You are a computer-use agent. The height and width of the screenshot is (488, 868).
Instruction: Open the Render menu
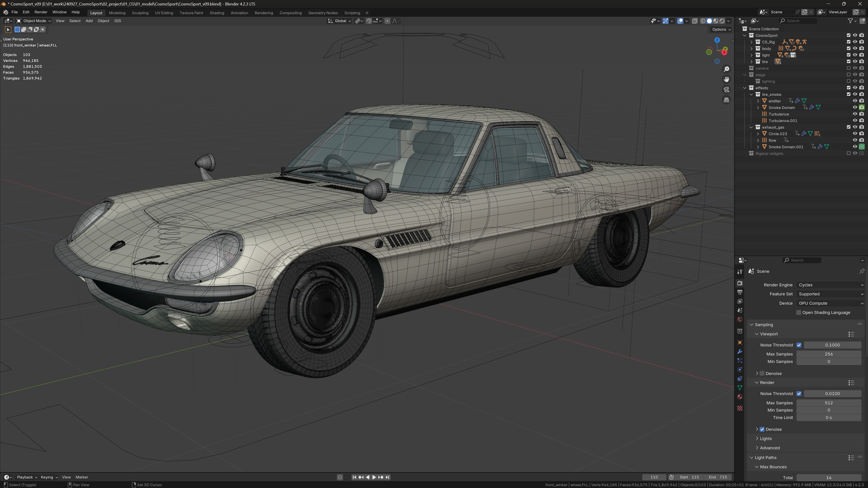41,12
